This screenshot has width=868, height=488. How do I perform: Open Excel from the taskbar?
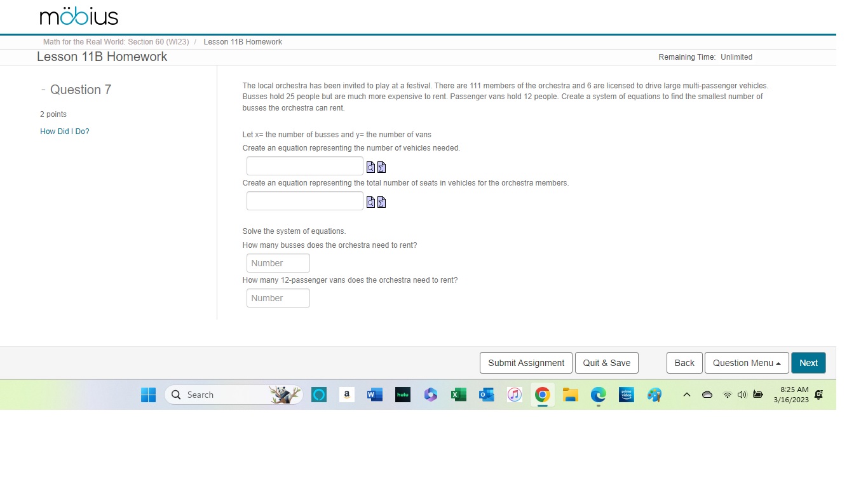[x=459, y=395]
